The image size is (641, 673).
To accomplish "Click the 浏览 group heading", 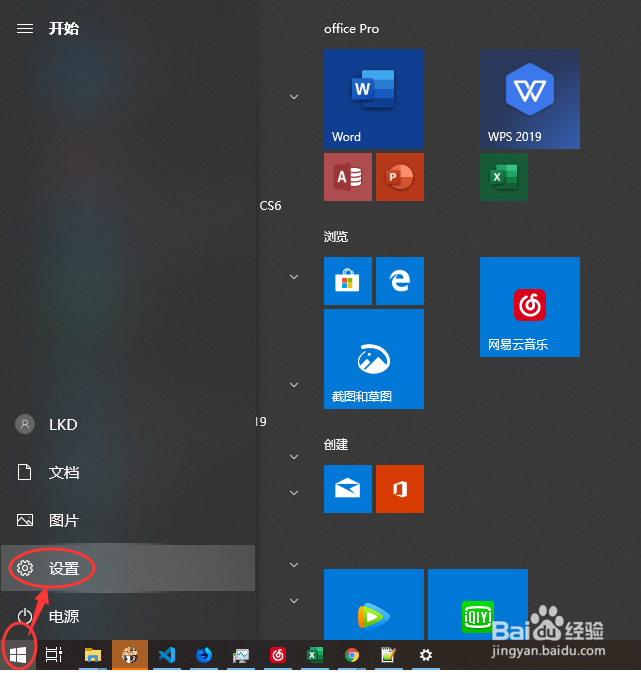I will tap(336, 236).
